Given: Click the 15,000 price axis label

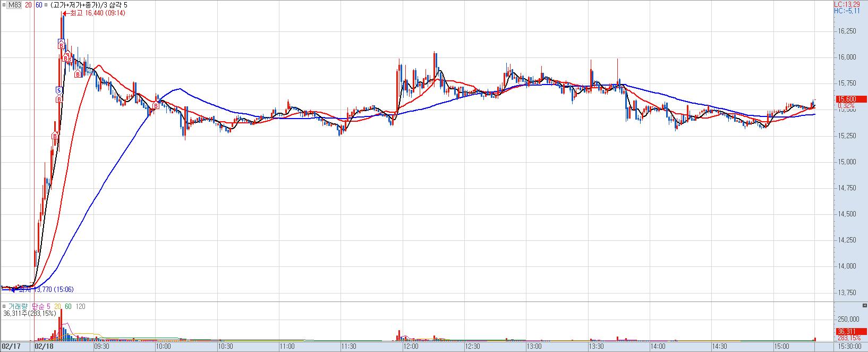Looking at the screenshot, I should tap(846, 162).
